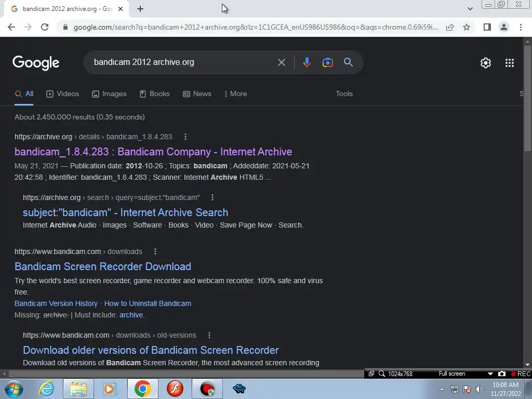Open the recorder Full screen mode dropdown
Viewport: 532px width, 399px height.
(x=490, y=374)
